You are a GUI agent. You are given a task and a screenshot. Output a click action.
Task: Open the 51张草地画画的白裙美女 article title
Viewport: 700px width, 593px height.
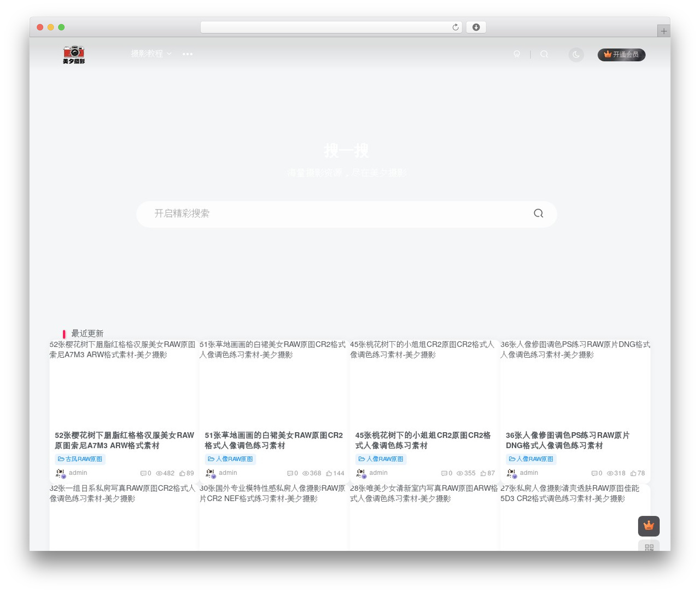pyautogui.click(x=274, y=440)
